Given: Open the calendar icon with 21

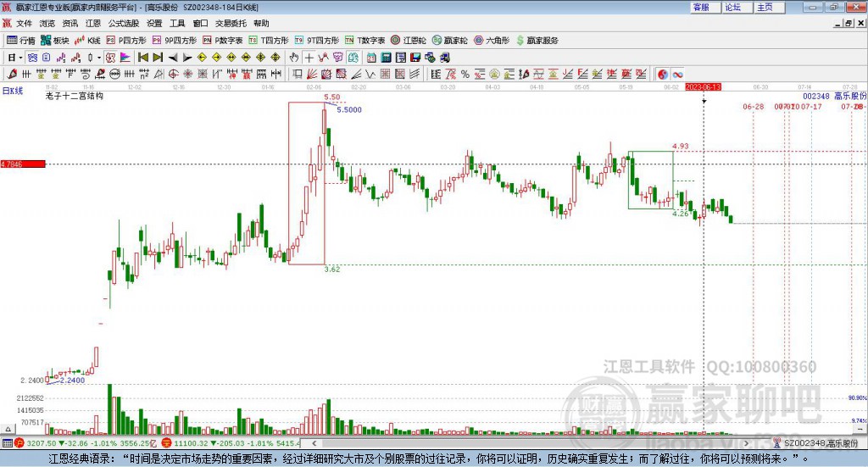Looking at the screenshot, I should pos(371,58).
